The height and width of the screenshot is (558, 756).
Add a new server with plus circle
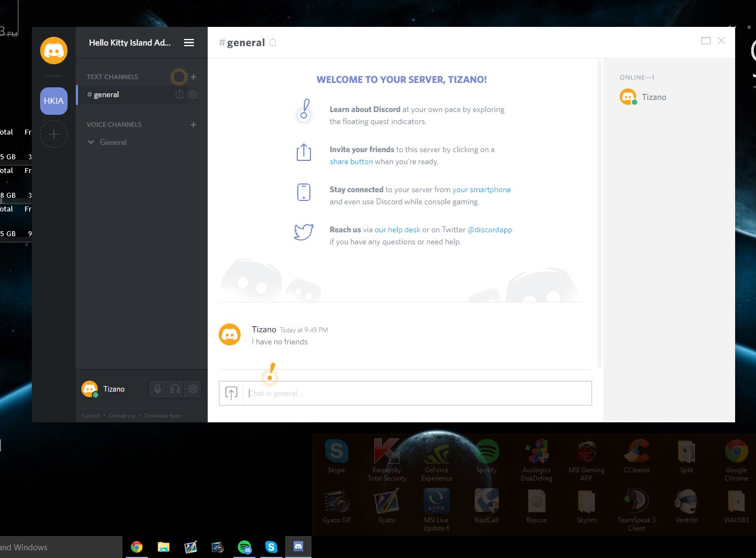(x=54, y=134)
